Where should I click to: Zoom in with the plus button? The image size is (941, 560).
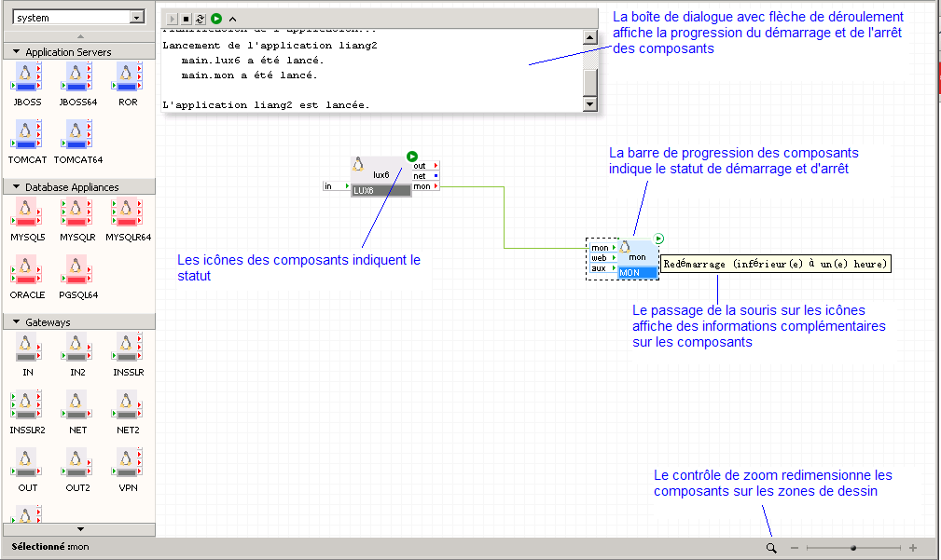(x=913, y=547)
